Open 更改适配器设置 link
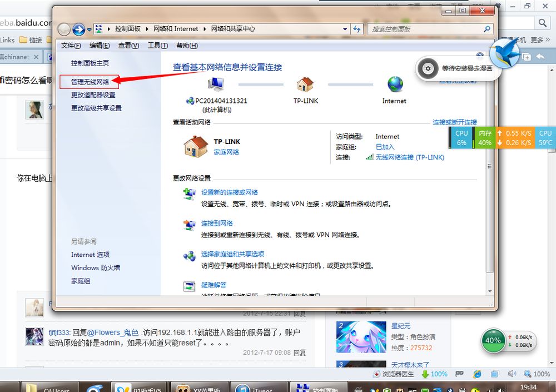Screen dimensions: 556x392 93,95
